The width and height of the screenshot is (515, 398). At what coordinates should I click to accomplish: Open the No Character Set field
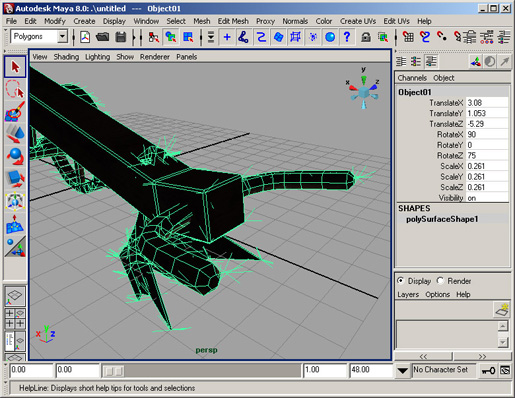444,370
